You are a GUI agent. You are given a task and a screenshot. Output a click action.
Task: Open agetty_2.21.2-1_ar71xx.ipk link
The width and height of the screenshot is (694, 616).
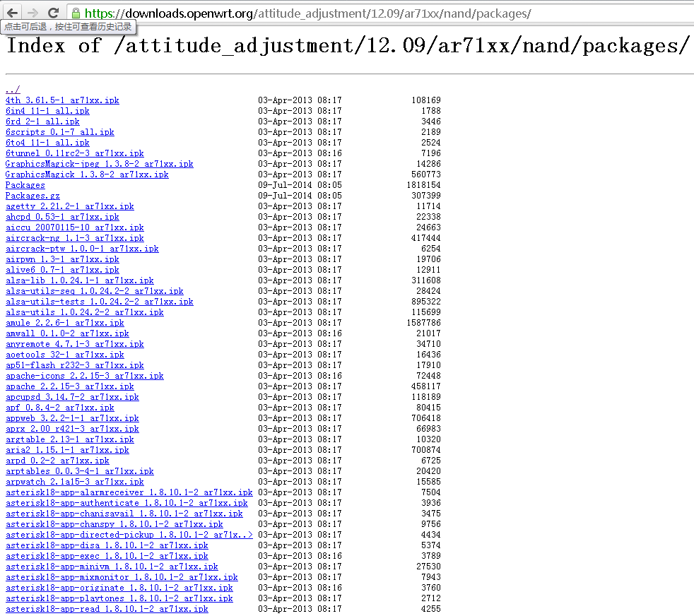pos(70,206)
